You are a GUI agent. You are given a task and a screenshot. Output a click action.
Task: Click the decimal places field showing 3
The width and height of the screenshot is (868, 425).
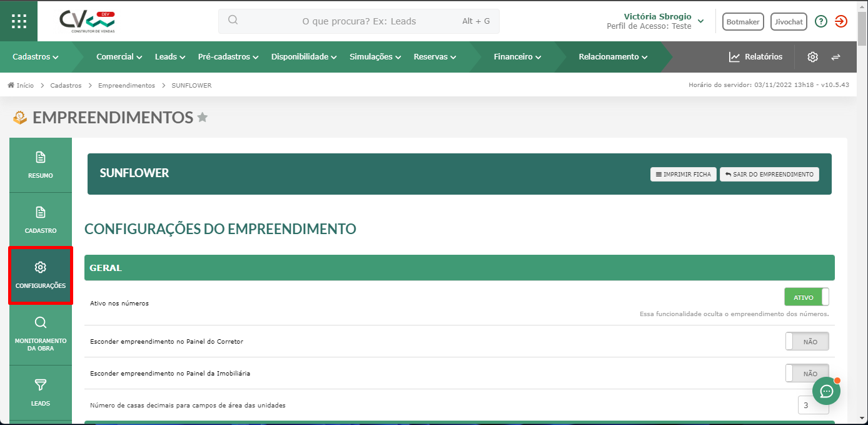click(x=813, y=405)
